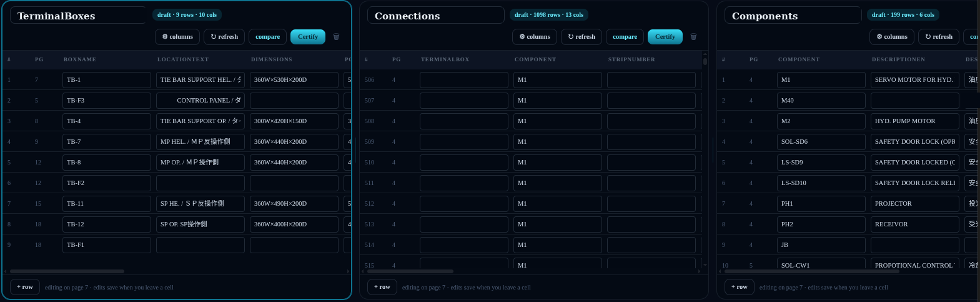Click compare in the TerminalBoxes panel

click(x=267, y=37)
